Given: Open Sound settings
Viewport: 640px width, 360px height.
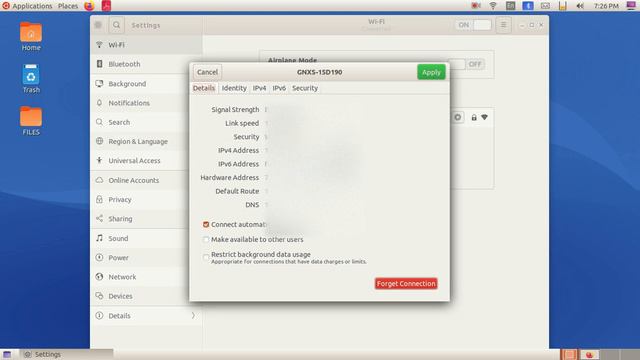Looking at the screenshot, I should pyautogui.click(x=146, y=238).
